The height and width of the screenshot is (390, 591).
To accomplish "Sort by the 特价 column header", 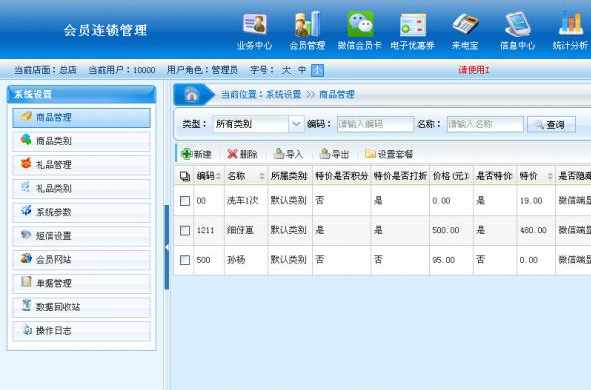I will click(x=536, y=176).
